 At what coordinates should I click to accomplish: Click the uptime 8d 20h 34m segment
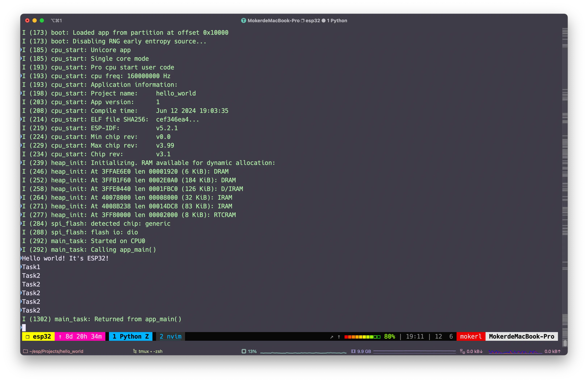(80, 336)
